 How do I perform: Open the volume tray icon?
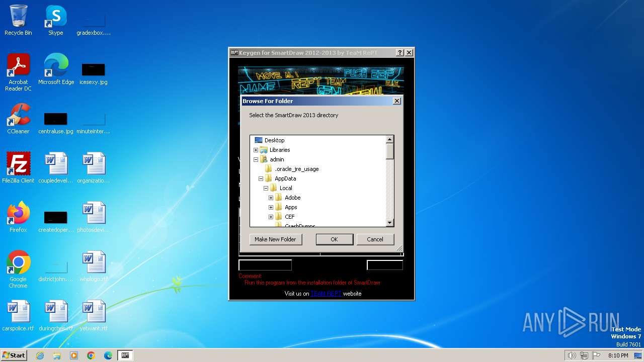coord(572,355)
